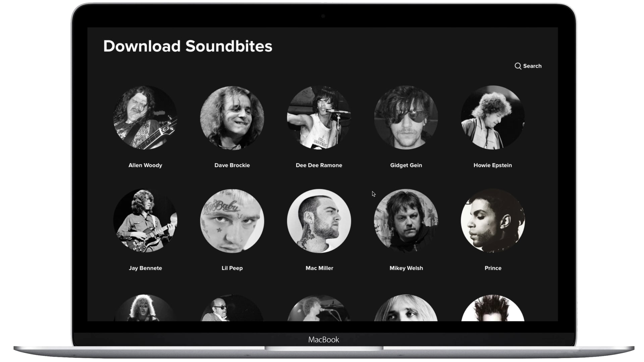The width and height of the screenshot is (644, 362).
Task: Open Prince's profile photo
Action: (x=493, y=221)
